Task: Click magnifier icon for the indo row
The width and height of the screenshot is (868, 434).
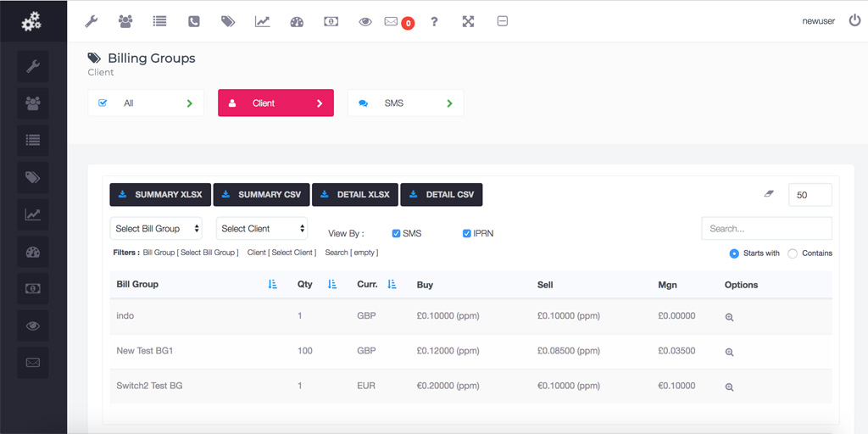Action: tap(729, 317)
